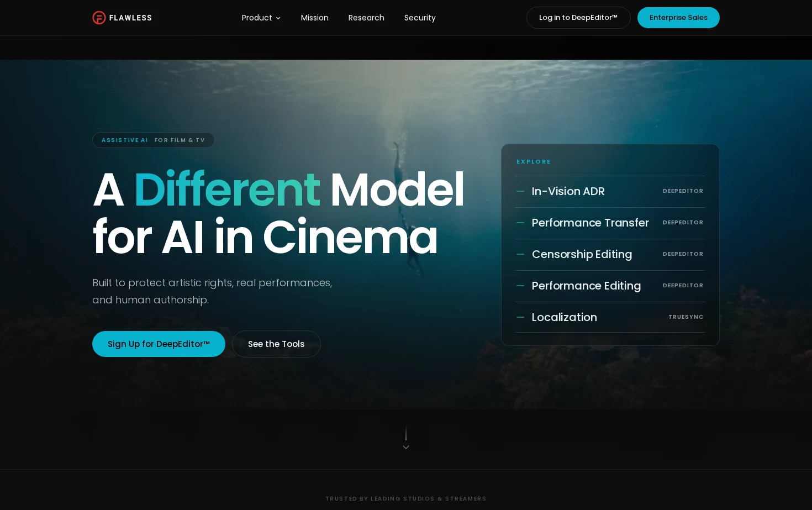Click the Assistive AI for Film & TV badge
Viewport: 812px width, 510px height.
(154, 140)
